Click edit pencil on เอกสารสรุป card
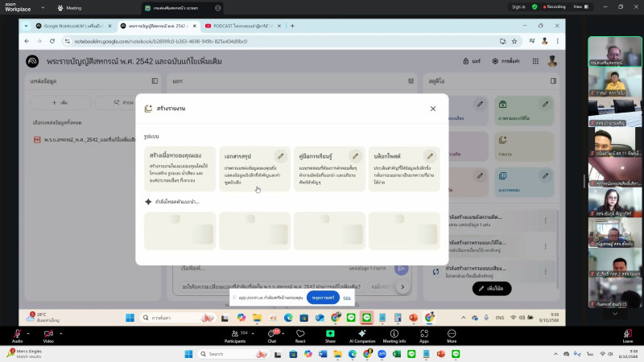The image size is (644, 362). point(280,156)
